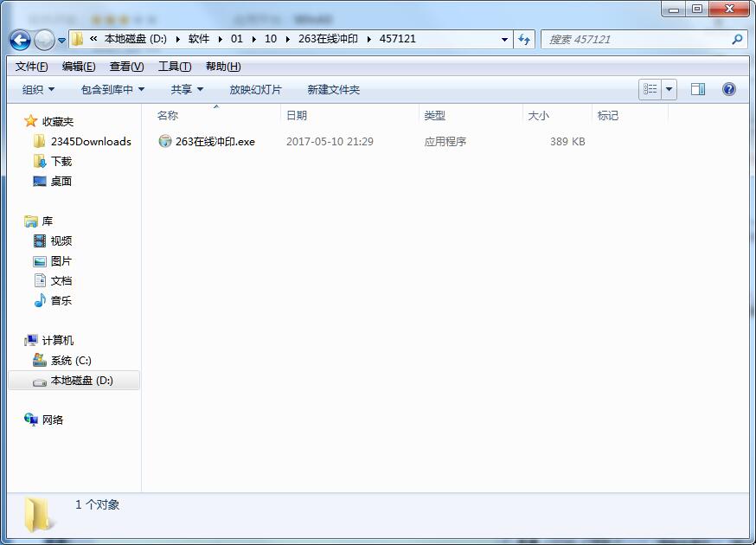Open the views dropdown arrow
756x545 pixels.
pos(670,89)
